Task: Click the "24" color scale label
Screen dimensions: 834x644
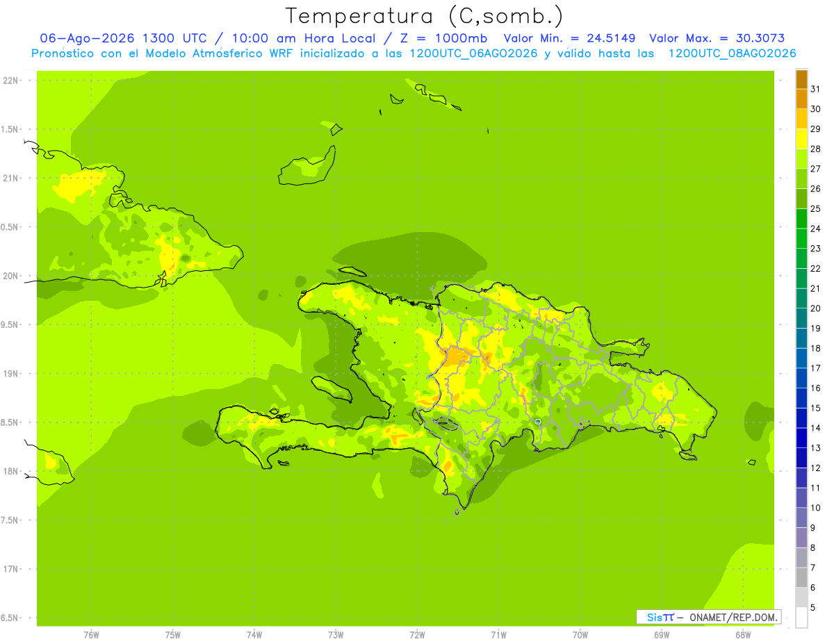Action: [x=815, y=229]
